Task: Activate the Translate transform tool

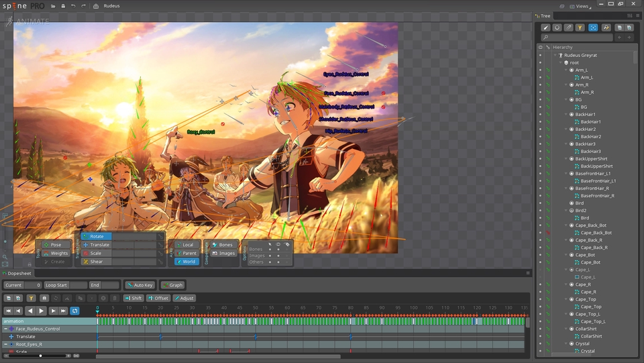Action: coord(97,245)
